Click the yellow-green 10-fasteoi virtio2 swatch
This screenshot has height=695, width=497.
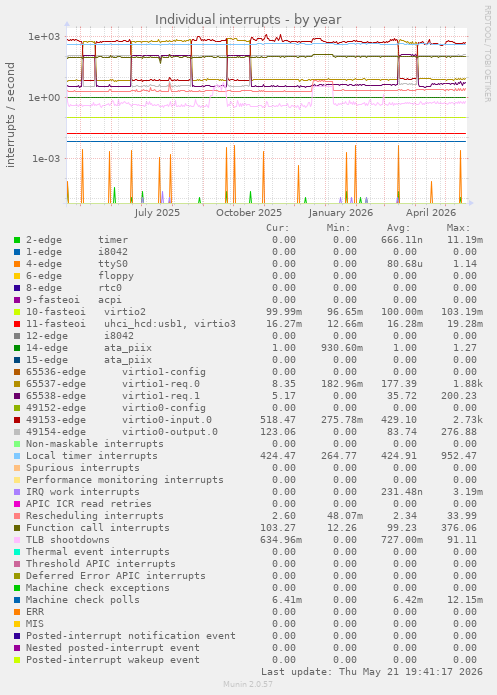(17, 312)
